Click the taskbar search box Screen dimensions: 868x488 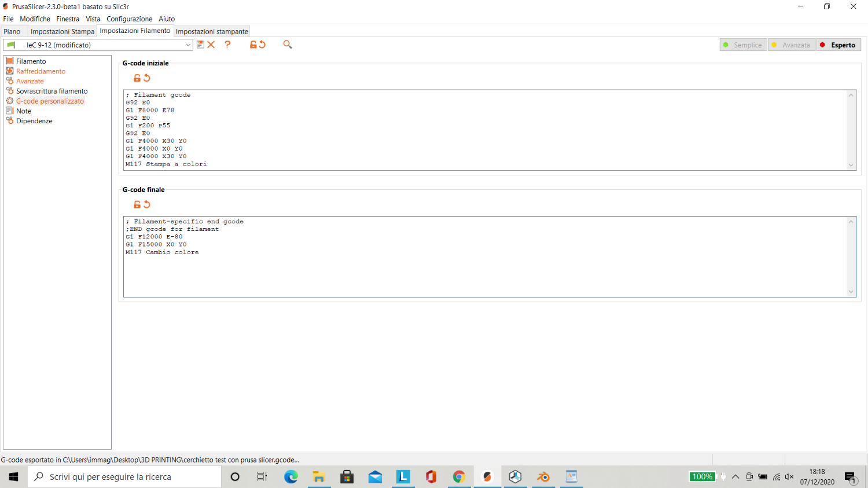click(x=124, y=477)
